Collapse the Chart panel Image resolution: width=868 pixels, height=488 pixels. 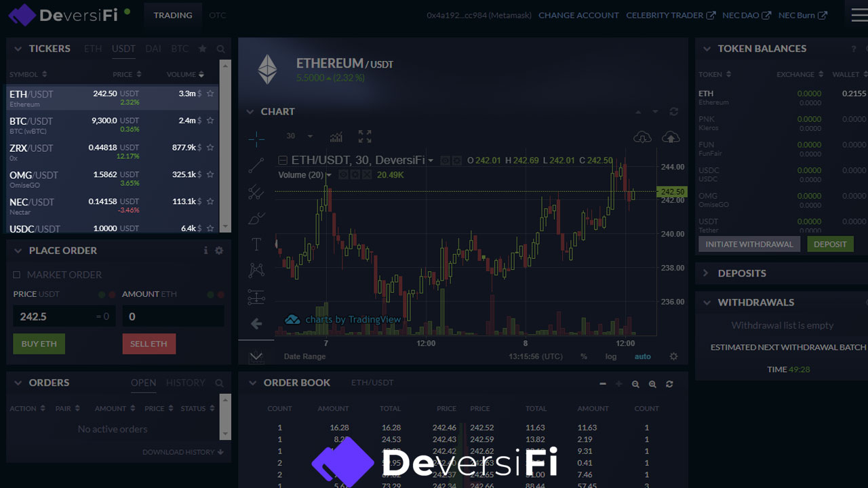[x=249, y=112]
